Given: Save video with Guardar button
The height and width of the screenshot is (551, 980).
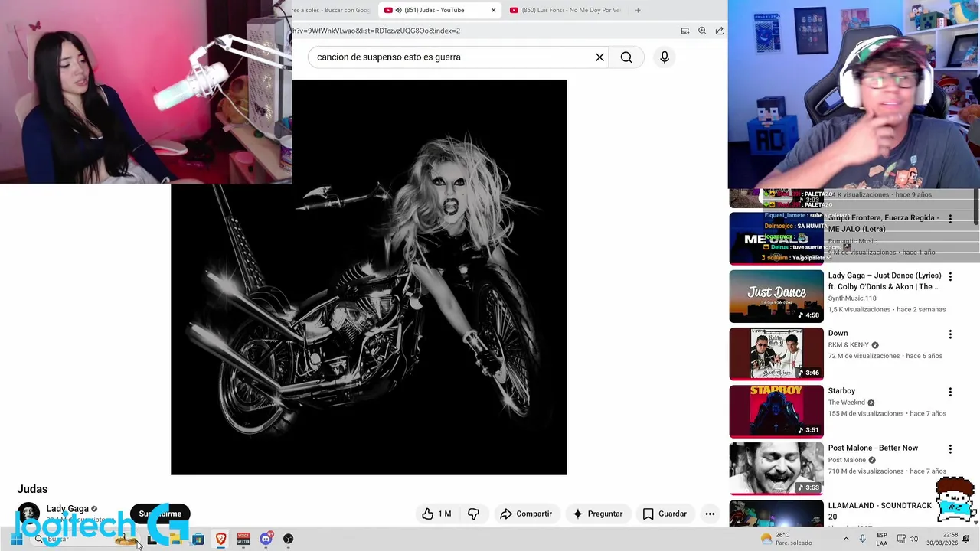Looking at the screenshot, I should [x=665, y=514].
